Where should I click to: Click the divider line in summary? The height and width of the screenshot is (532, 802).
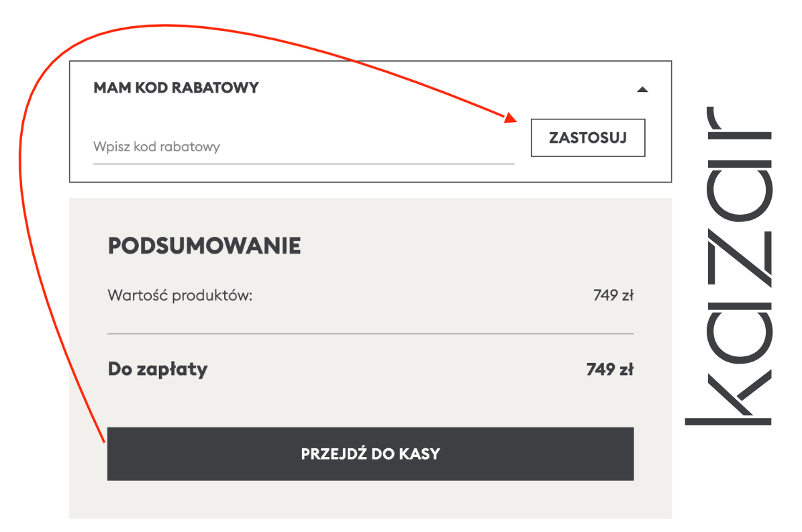coord(370,333)
